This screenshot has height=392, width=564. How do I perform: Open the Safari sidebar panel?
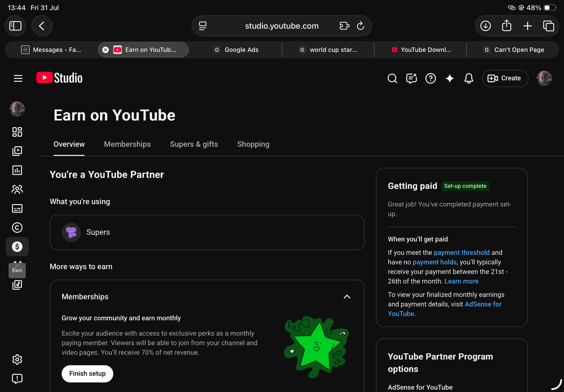(x=15, y=26)
